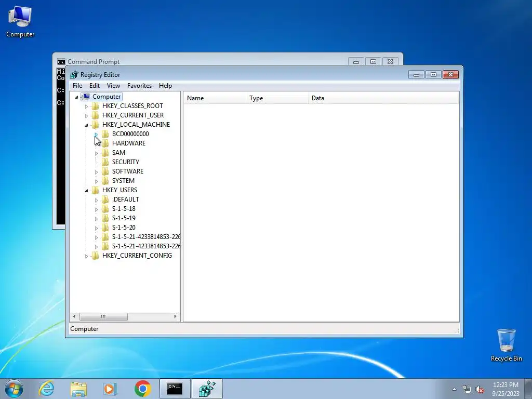Select the SECURITY key label
Image resolution: width=532 pixels, height=399 pixels.
point(126,162)
